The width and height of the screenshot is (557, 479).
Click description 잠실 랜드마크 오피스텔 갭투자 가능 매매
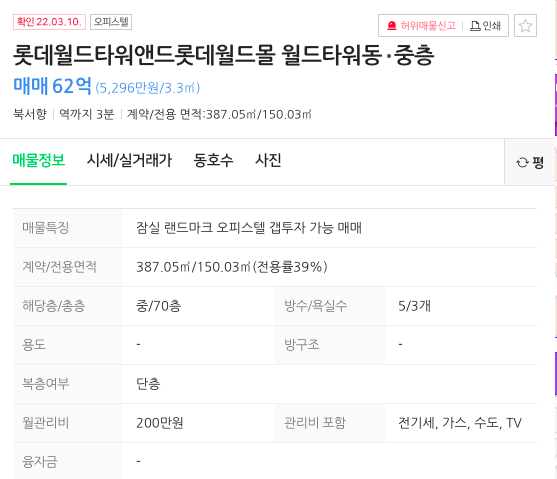tap(249, 227)
